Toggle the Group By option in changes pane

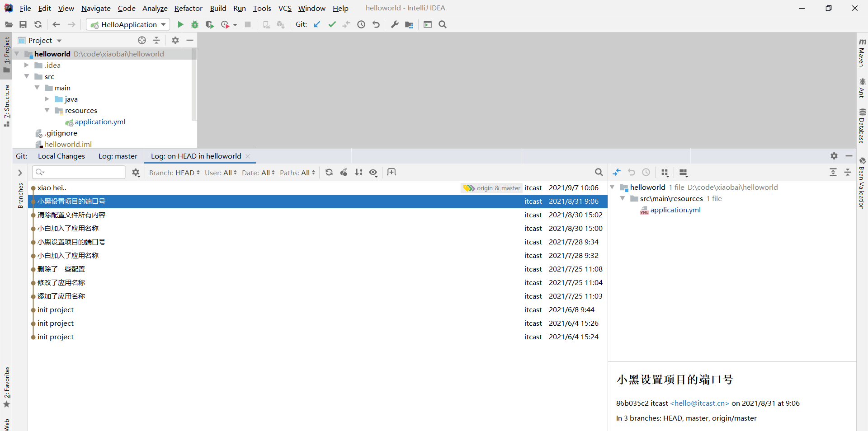[665, 172]
